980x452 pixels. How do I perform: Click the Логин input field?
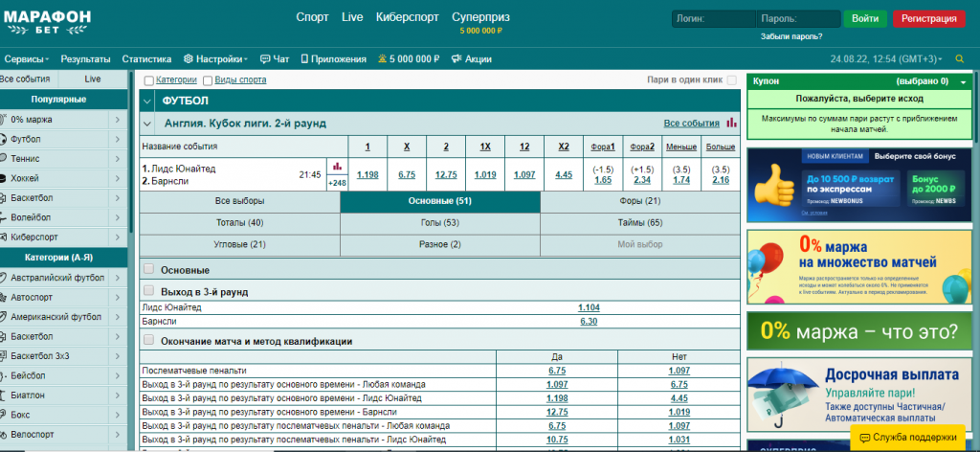(x=713, y=18)
